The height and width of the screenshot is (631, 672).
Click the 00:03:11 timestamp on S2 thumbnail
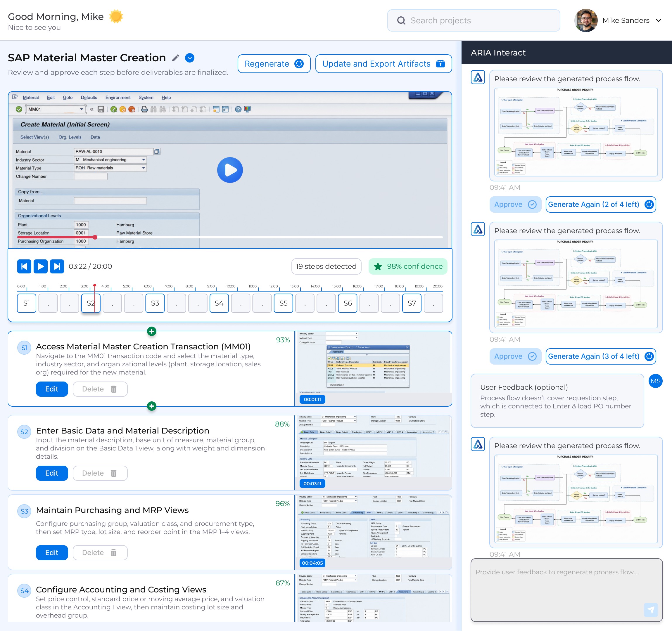312,483
